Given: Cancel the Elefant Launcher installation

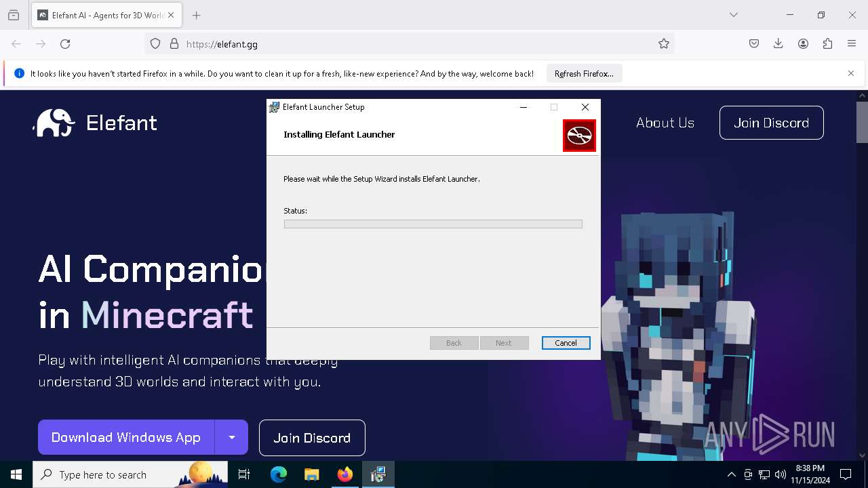Looking at the screenshot, I should (x=566, y=343).
